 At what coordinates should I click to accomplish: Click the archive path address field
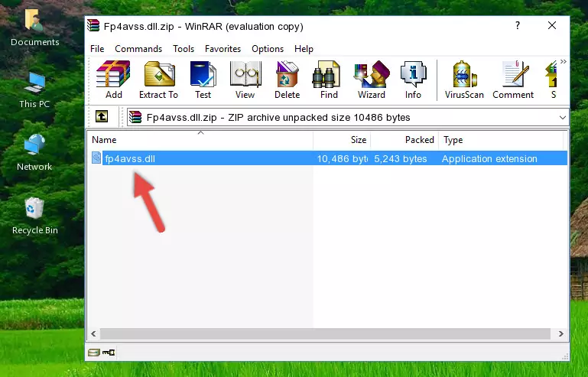[348, 118]
